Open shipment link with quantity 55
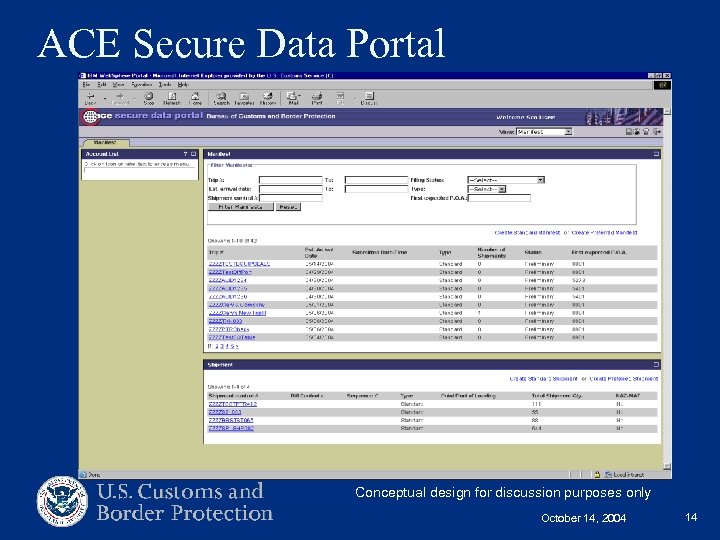The image size is (720, 540). 225,412
